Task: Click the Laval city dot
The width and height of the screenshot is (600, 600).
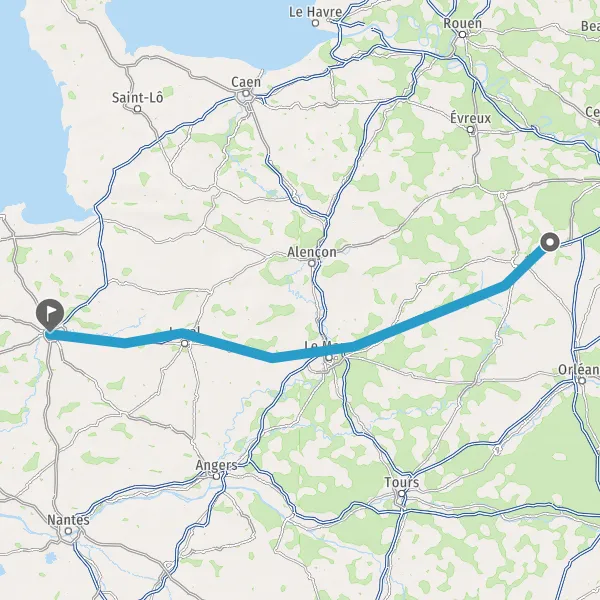Action: point(184,344)
